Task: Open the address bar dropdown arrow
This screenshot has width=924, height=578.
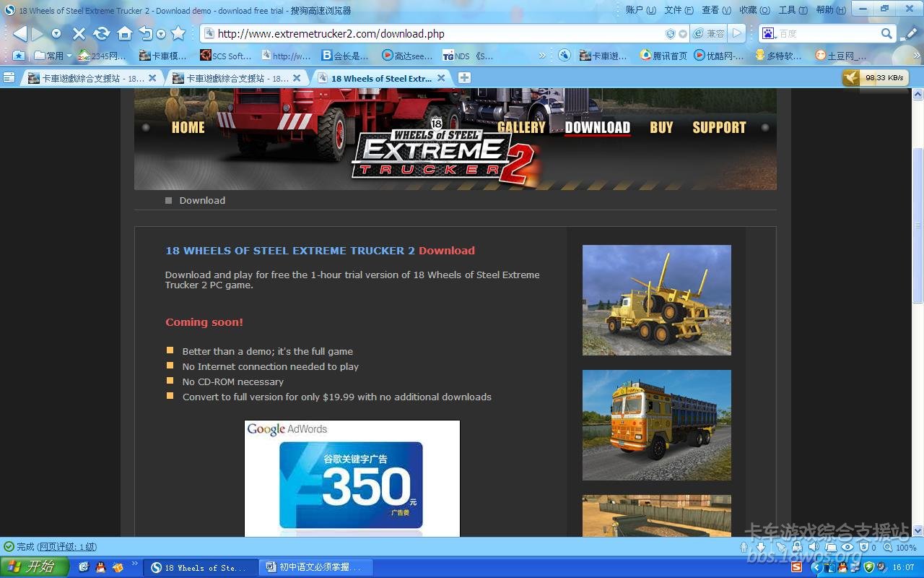Action: click(683, 34)
